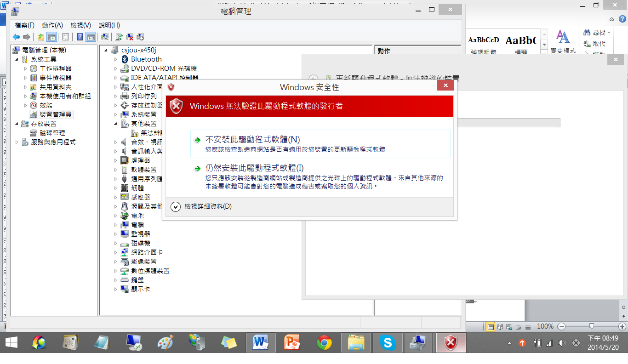The height and width of the screenshot is (364, 628).
Task: Select 鍵盤 keyboards device category
Action: click(132, 280)
